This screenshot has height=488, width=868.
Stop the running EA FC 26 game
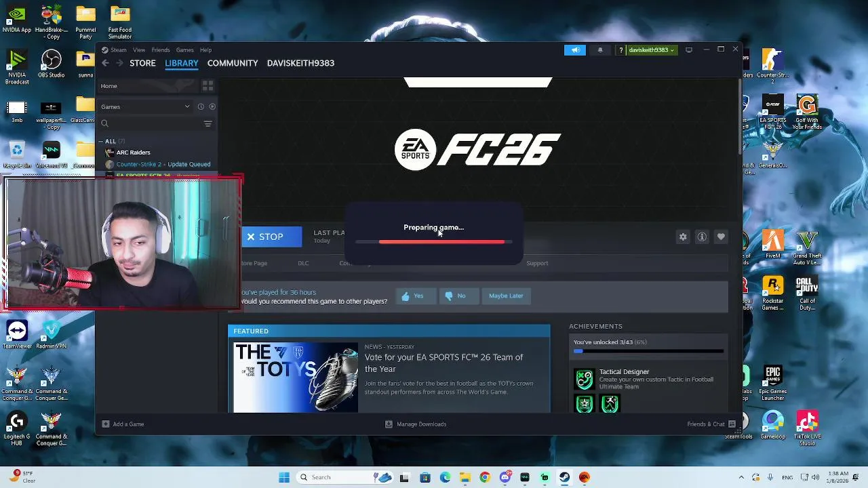(271, 237)
